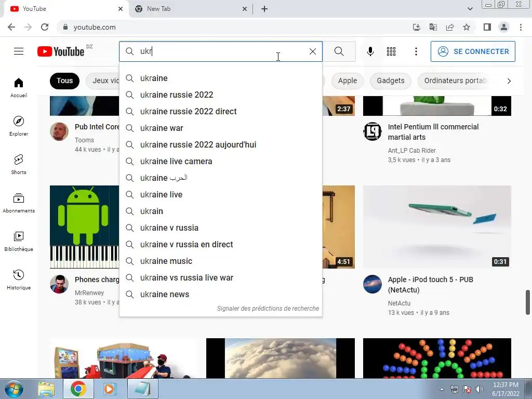Open YouTube settings three-dot menu
532x399 pixels.
(x=416, y=51)
